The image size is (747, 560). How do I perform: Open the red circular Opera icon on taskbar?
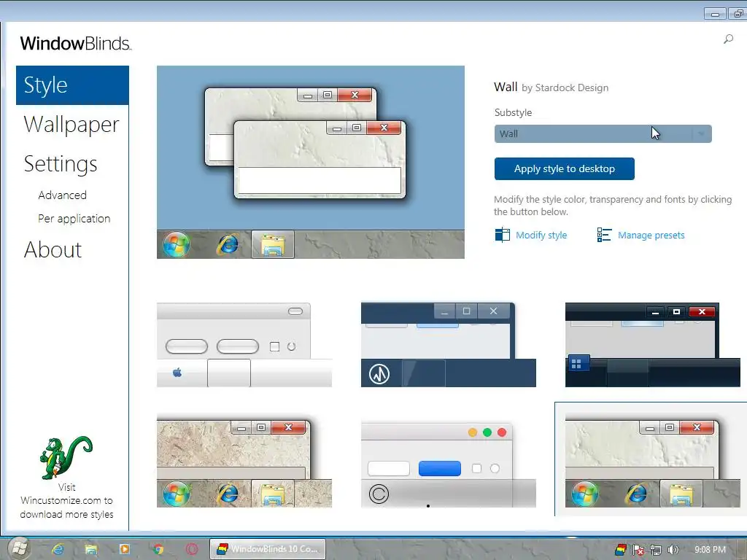coord(192,549)
